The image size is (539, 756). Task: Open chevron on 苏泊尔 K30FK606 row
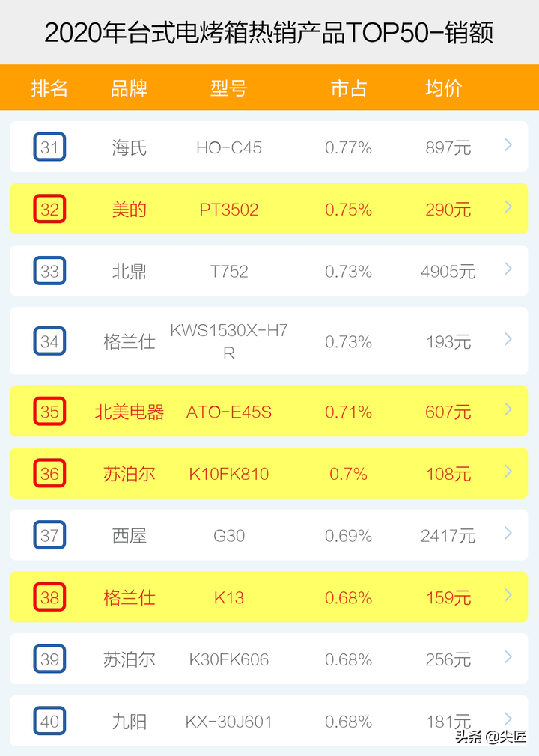508,656
